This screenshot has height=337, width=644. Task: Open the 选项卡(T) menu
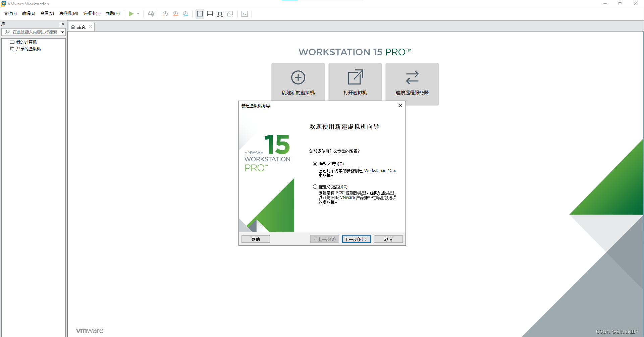coord(92,13)
